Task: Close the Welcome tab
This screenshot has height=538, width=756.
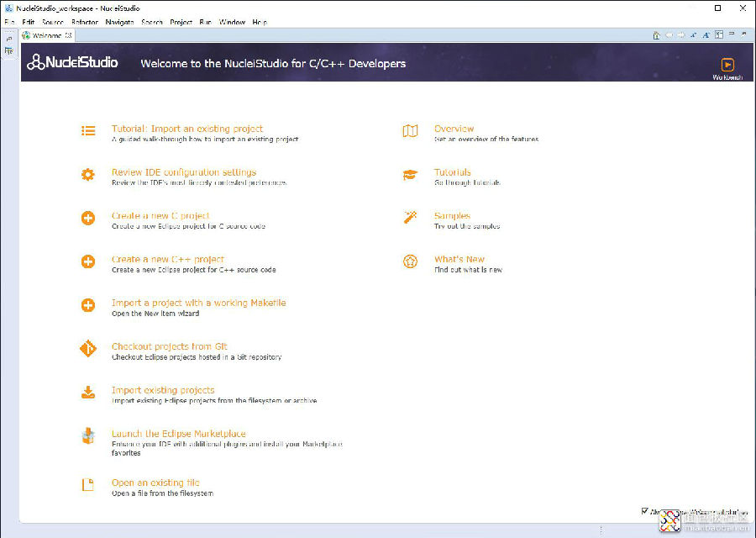Action: coord(69,35)
